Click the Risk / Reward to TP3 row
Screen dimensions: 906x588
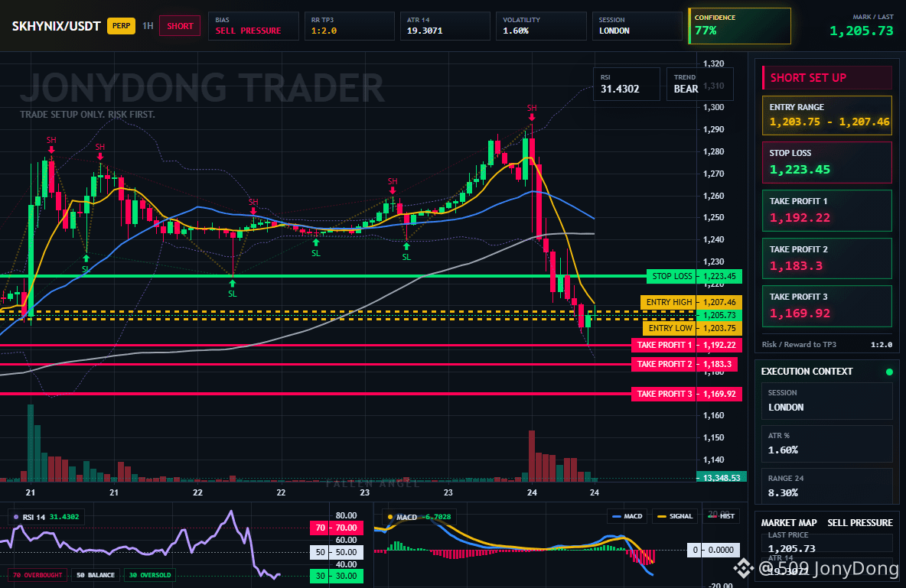pos(827,344)
